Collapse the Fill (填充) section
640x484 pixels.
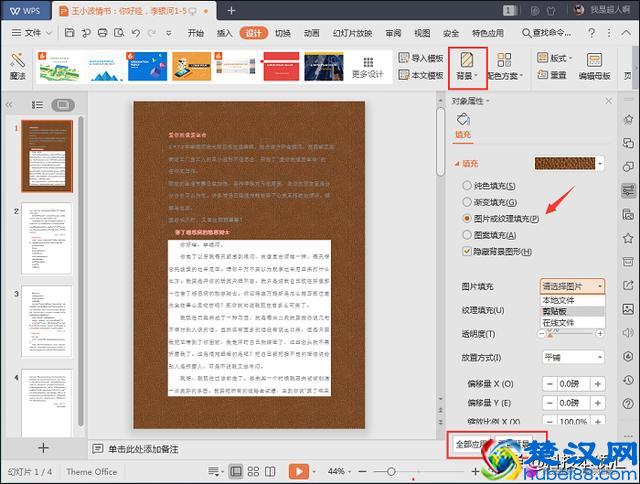coord(457,164)
